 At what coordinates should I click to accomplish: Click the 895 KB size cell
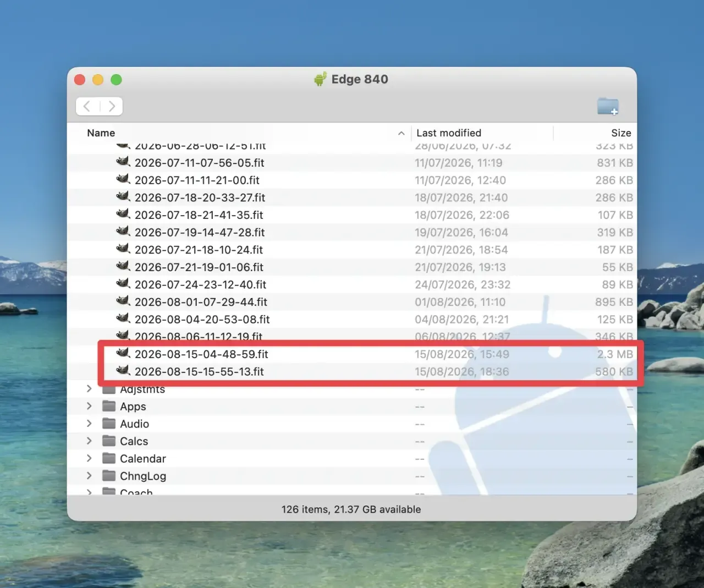click(x=614, y=302)
